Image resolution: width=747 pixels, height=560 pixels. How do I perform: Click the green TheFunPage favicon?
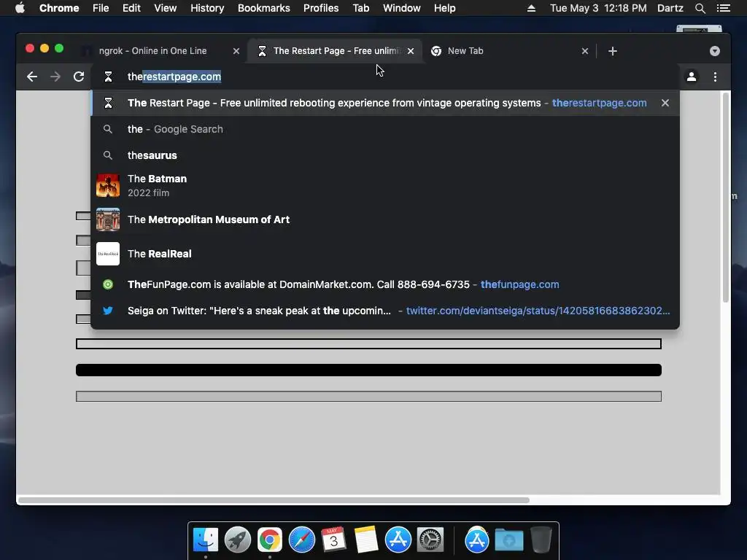pos(108,284)
